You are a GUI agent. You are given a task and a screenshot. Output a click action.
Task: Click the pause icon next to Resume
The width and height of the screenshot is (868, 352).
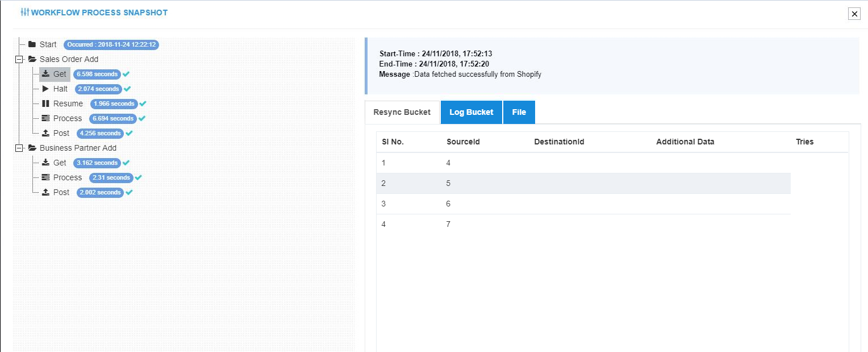(46, 104)
